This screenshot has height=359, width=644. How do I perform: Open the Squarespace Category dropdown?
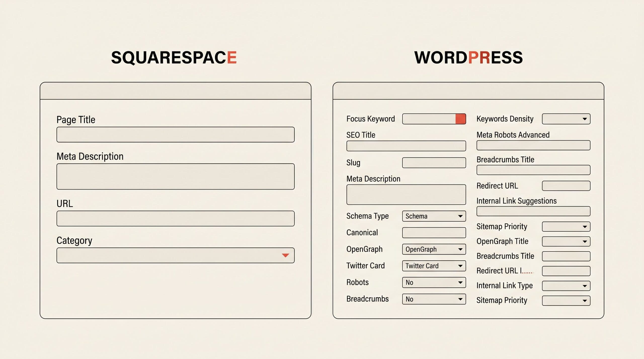click(175, 255)
